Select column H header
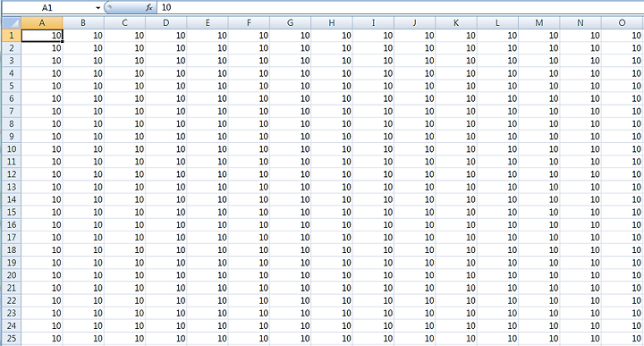The height and width of the screenshot is (346, 644). (332, 22)
